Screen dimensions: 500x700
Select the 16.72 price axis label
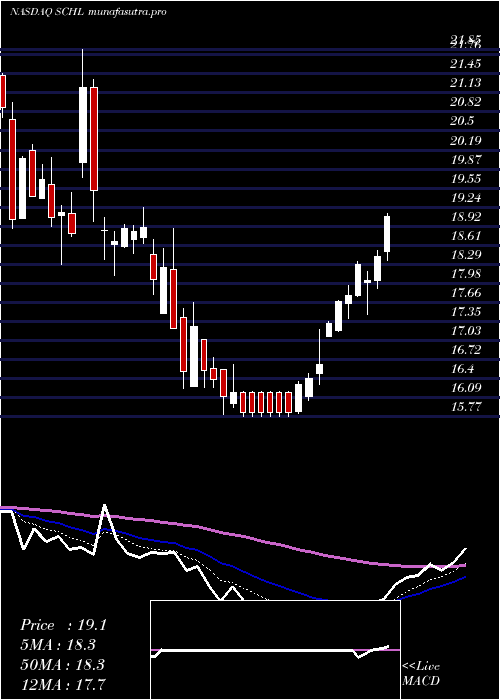pyautogui.click(x=466, y=350)
